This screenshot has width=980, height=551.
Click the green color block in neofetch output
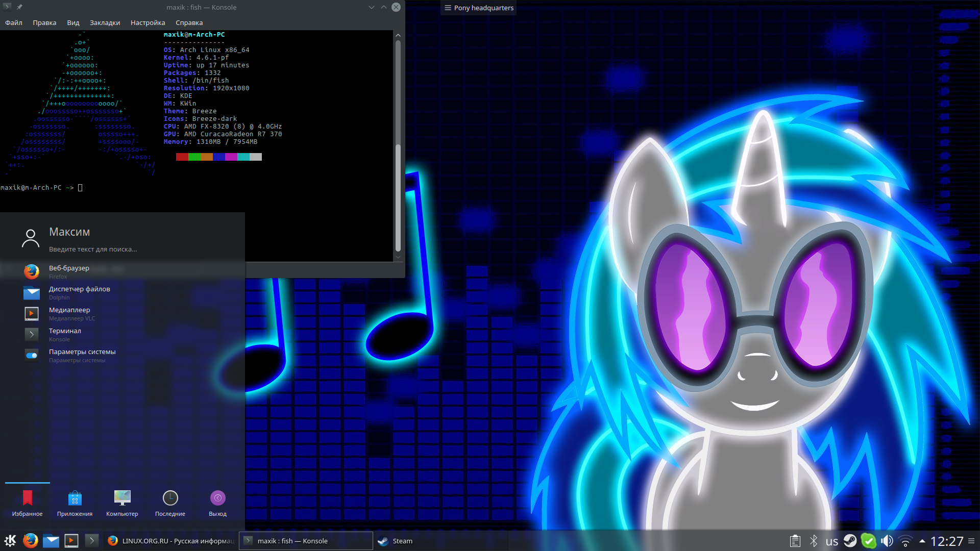(194, 157)
